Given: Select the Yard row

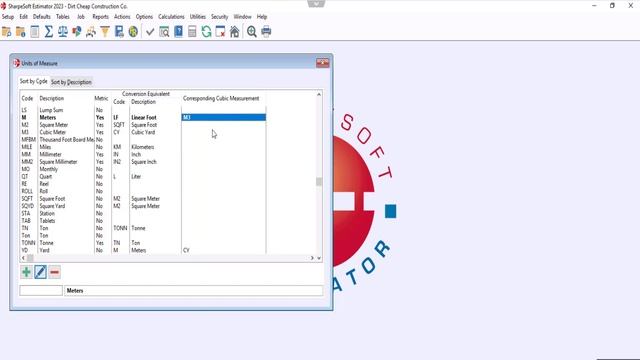Looking at the screenshot, I should tap(143, 250).
